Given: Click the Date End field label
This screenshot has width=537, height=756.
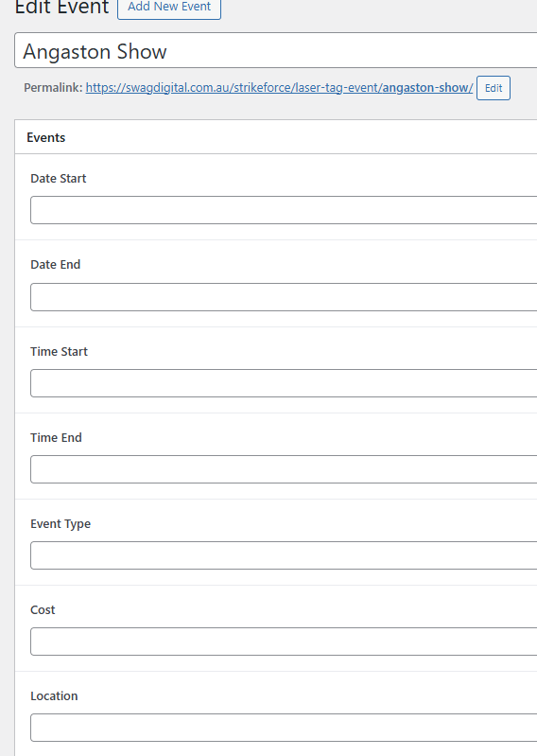Looking at the screenshot, I should [x=56, y=265].
